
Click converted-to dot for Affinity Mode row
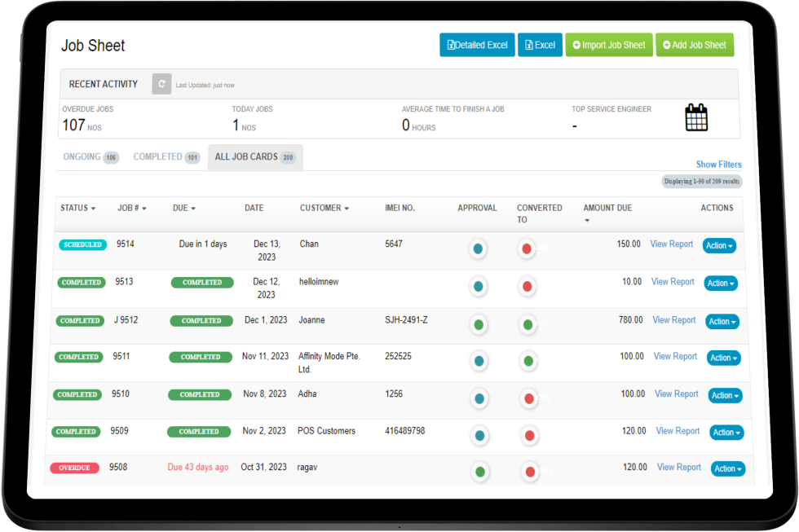[x=528, y=361]
